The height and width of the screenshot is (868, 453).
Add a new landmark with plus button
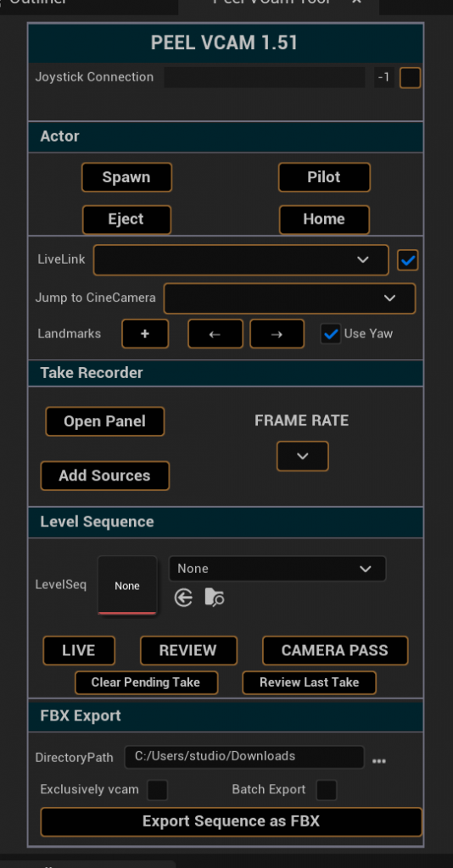(145, 334)
